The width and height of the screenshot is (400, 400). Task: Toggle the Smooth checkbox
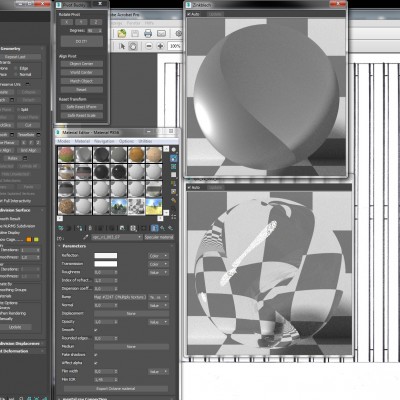(96, 330)
